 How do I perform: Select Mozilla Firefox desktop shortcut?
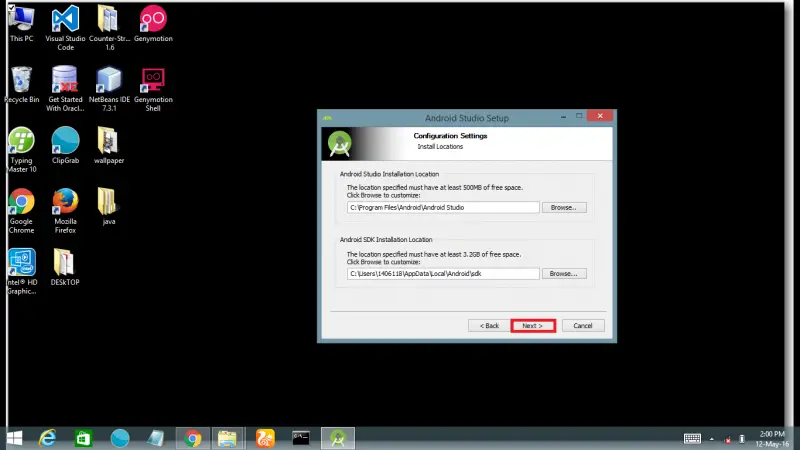tap(65, 211)
